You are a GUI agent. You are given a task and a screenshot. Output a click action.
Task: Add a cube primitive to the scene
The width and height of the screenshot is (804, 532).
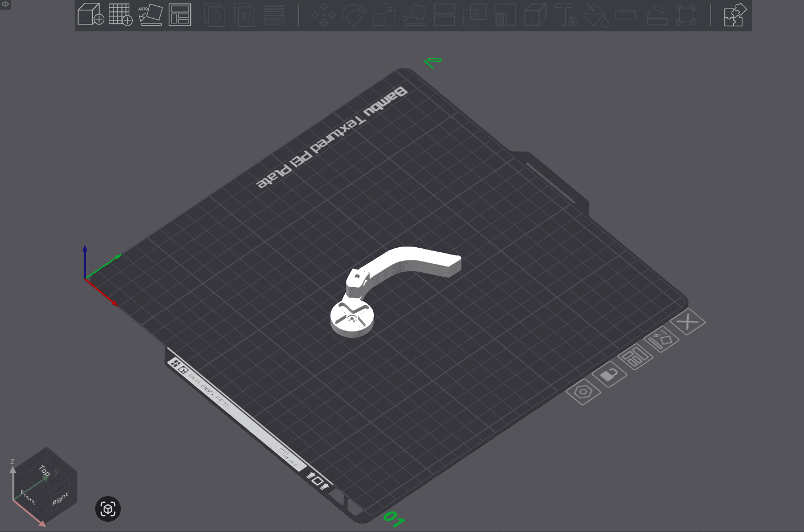click(91, 15)
